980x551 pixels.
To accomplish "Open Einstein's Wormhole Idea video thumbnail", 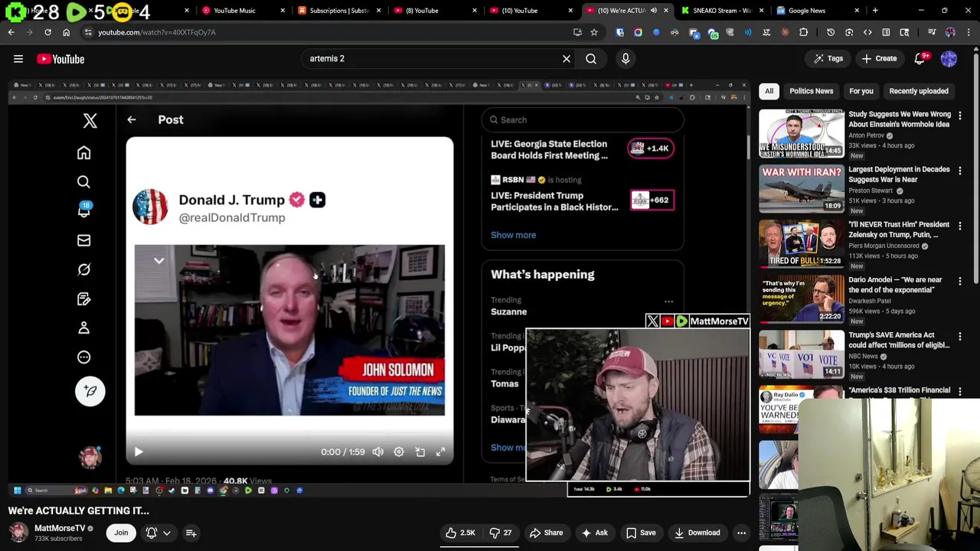I will click(x=801, y=133).
